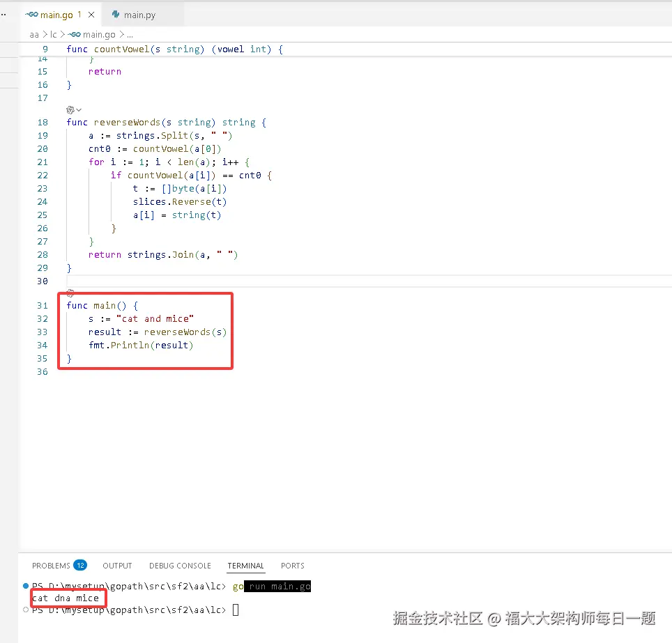Open the DEBUG CONSOLE tab
This screenshot has height=643, width=672.
(180, 566)
